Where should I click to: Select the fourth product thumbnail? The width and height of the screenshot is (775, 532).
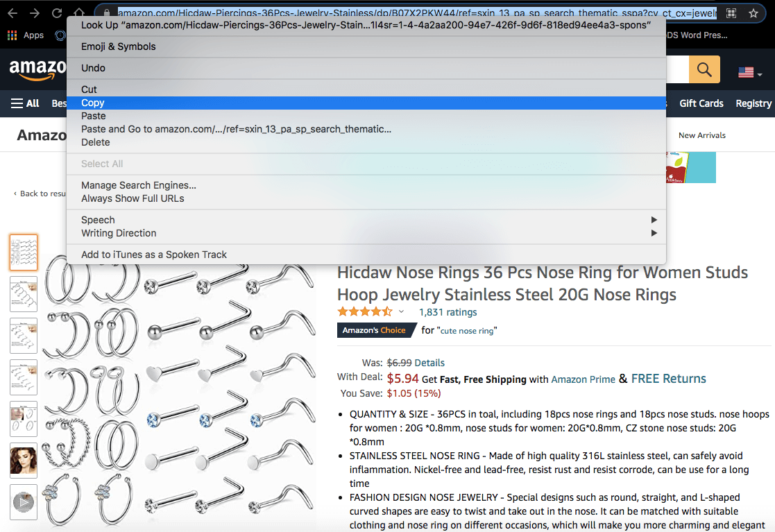(x=23, y=377)
